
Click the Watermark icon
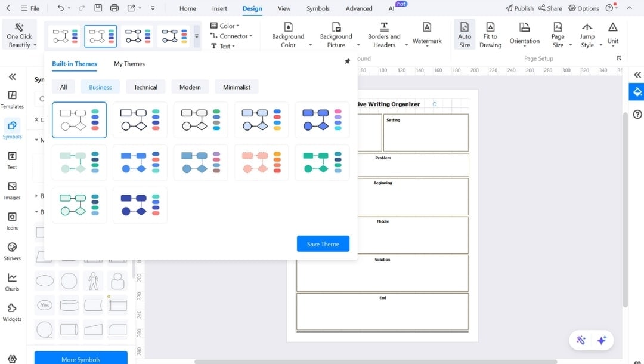tap(427, 27)
